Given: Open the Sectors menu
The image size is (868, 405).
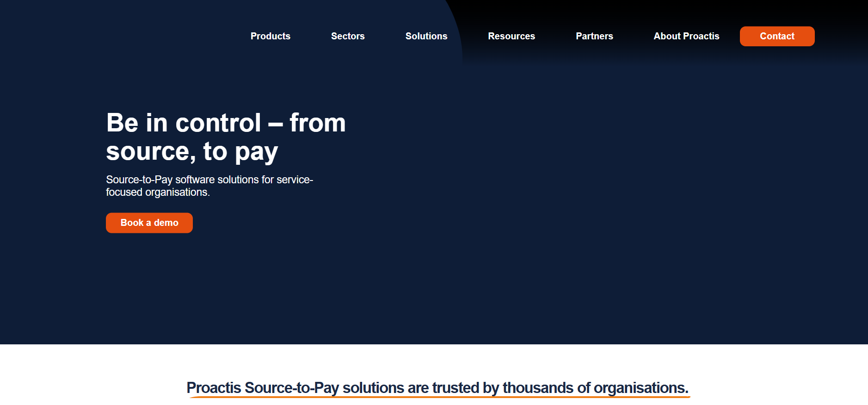Looking at the screenshot, I should tap(348, 36).
